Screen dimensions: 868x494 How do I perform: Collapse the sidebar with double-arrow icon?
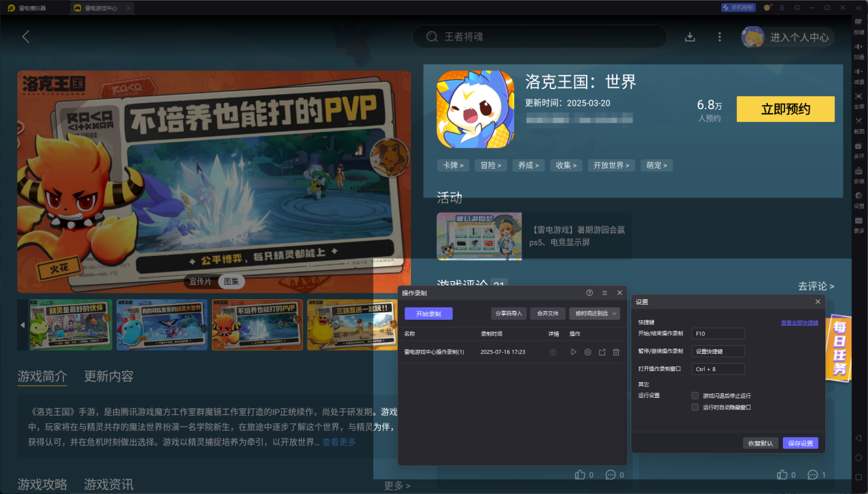(x=858, y=8)
